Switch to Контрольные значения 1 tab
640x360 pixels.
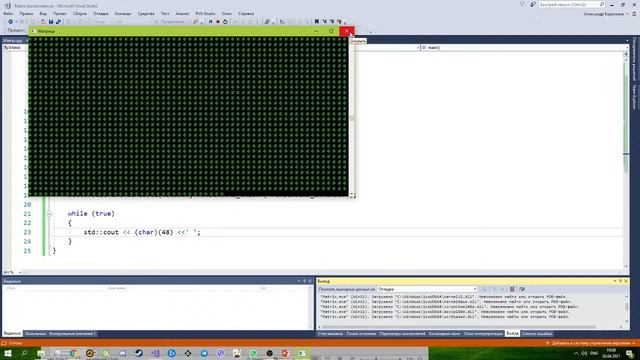point(72,334)
